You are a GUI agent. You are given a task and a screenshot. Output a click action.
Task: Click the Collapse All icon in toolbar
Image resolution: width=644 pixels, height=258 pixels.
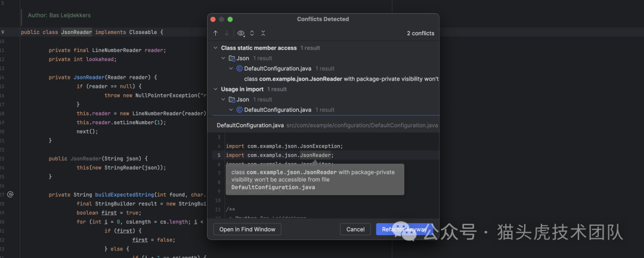263,33
